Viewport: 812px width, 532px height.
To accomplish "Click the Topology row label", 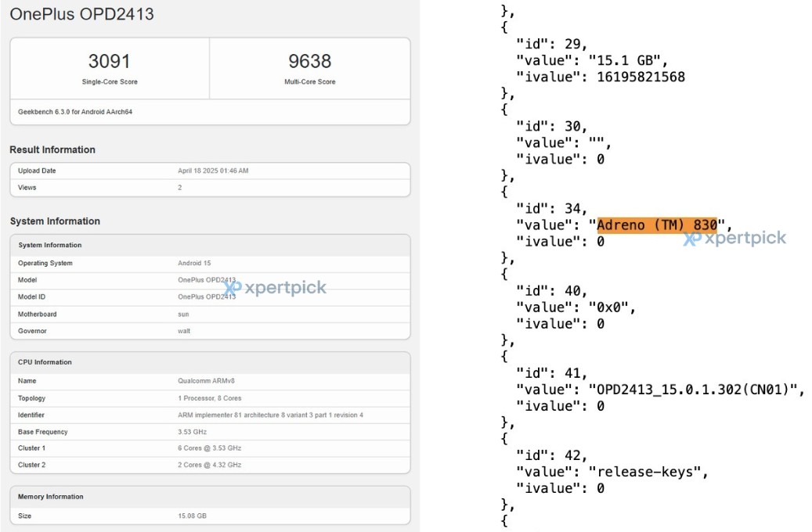I will coord(31,398).
